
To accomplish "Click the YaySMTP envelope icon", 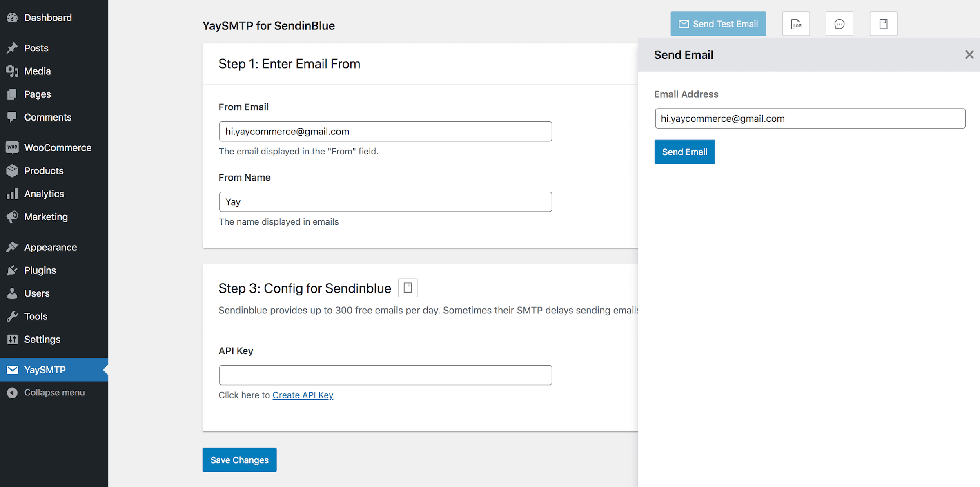I will pyautogui.click(x=12, y=370).
